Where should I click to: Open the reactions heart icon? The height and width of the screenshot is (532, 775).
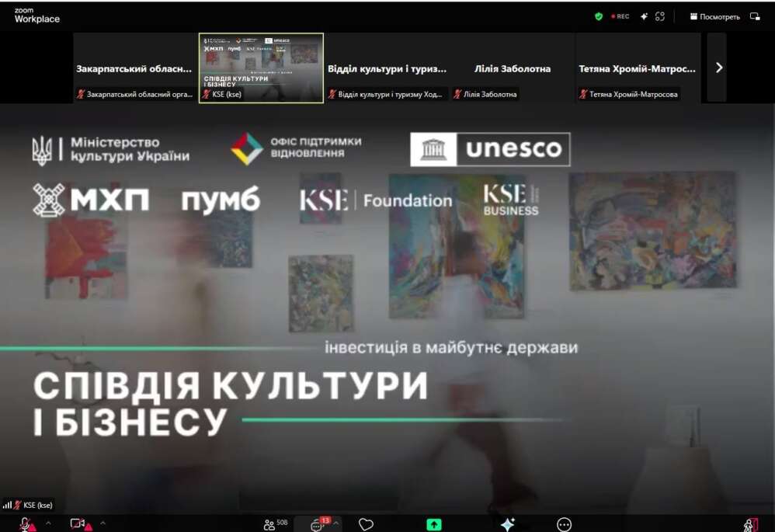click(366, 524)
